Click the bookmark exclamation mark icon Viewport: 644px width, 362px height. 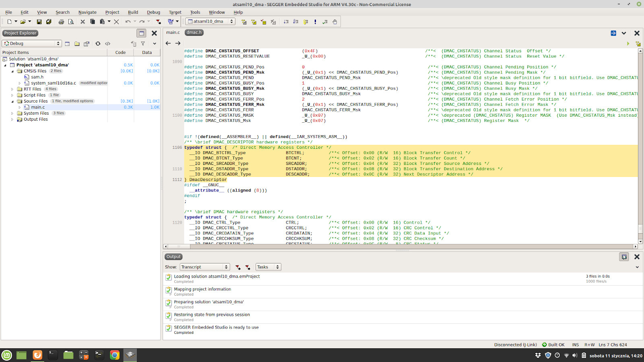point(315,22)
